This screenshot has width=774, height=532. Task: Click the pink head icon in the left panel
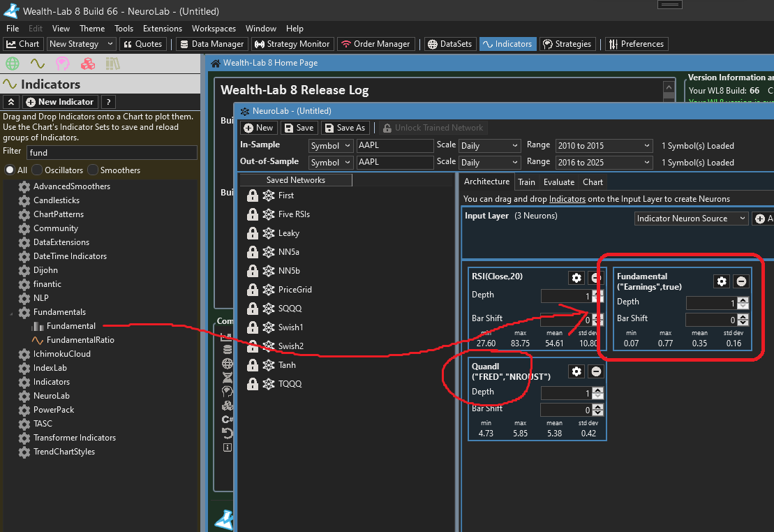click(x=63, y=64)
